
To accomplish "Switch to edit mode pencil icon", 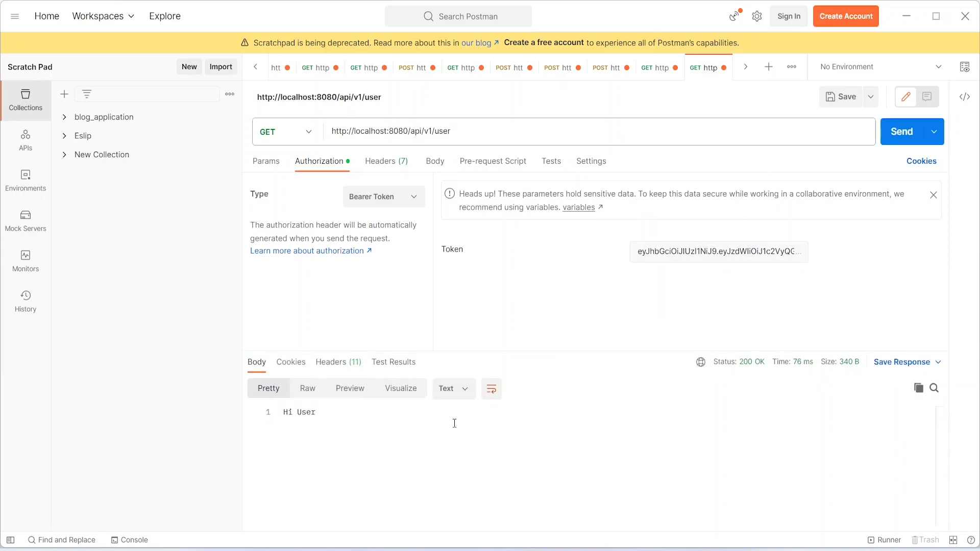I will click(906, 97).
